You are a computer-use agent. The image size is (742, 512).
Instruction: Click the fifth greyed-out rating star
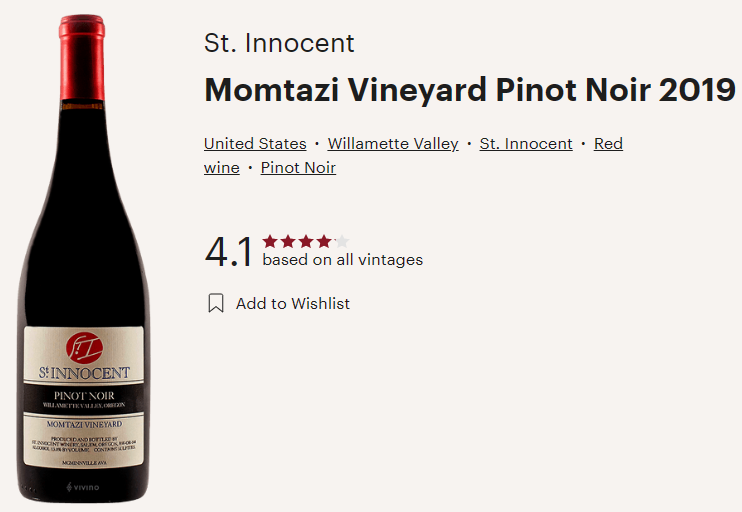[x=341, y=241]
